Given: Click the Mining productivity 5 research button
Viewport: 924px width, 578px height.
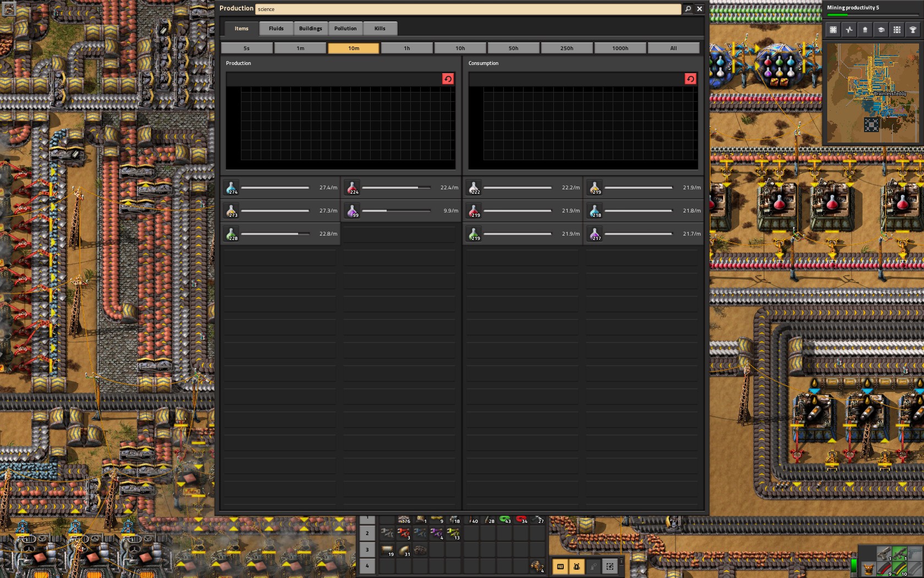Looking at the screenshot, I should [872, 9].
